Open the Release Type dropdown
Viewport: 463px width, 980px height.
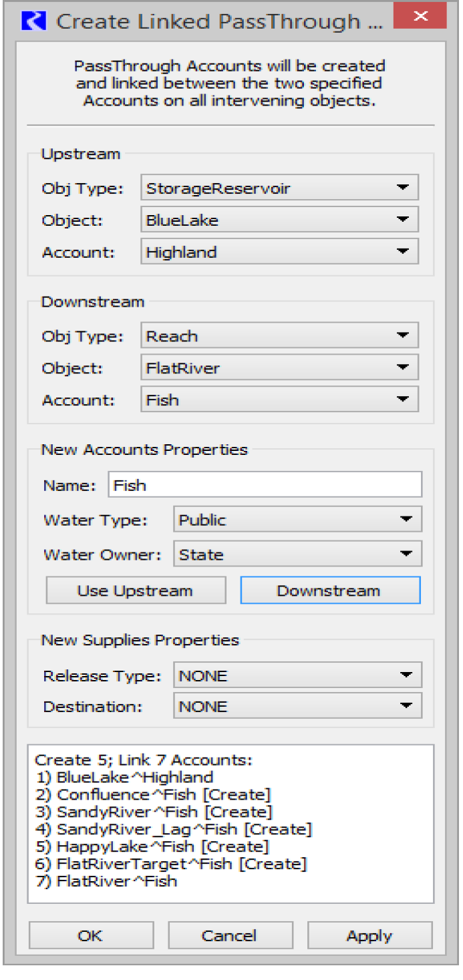tap(297, 675)
